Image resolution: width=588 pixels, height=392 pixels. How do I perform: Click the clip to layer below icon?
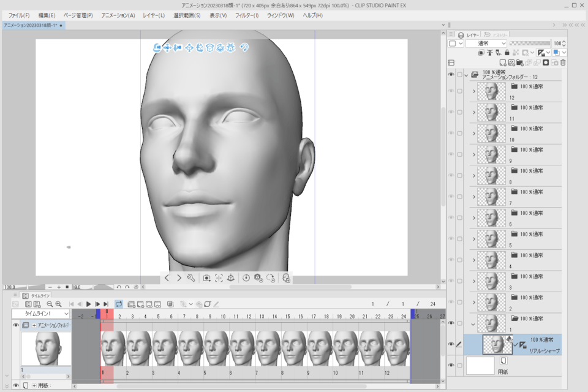tap(481, 53)
